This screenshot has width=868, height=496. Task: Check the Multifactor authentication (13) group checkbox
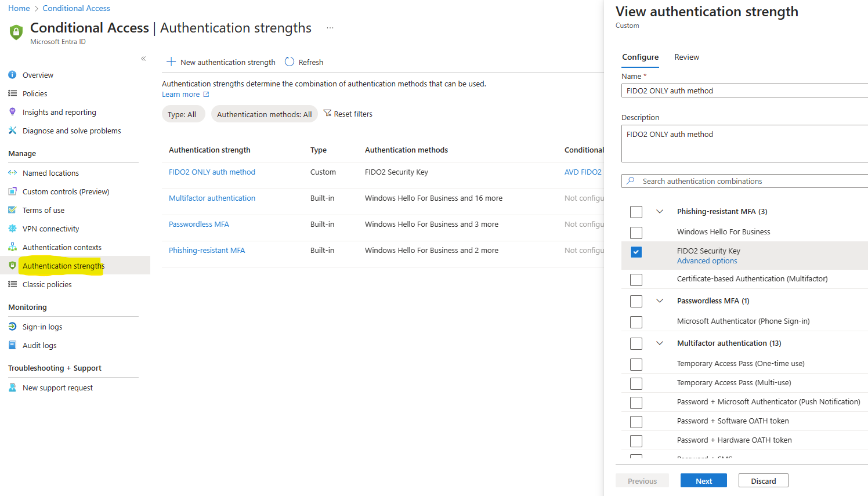pyautogui.click(x=636, y=343)
